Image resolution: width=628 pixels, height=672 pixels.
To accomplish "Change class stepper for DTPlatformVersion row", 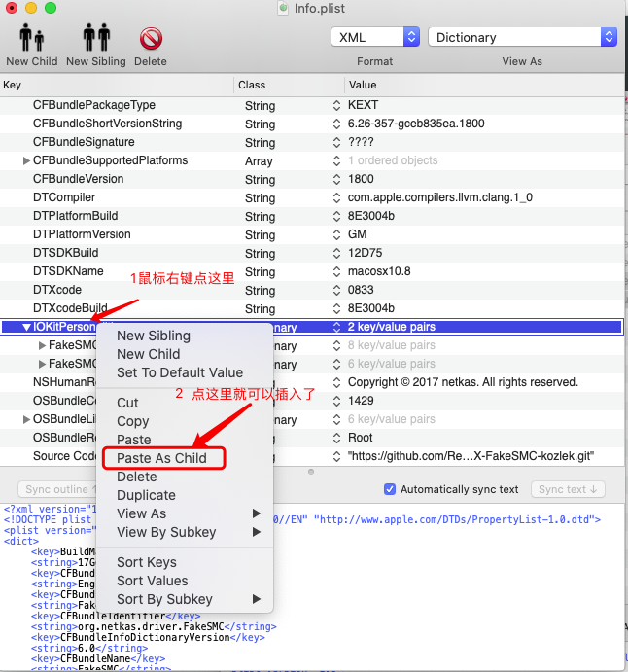I will pyautogui.click(x=336, y=234).
